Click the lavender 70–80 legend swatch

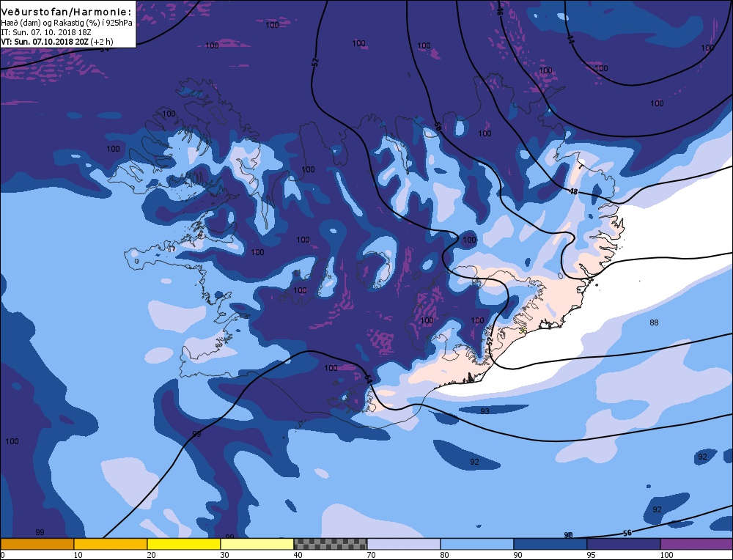click(x=404, y=544)
